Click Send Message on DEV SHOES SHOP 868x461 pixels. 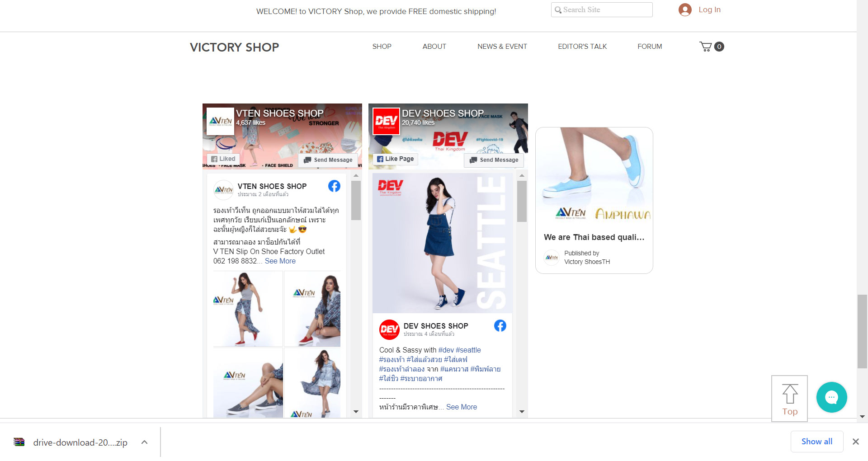[x=494, y=160]
